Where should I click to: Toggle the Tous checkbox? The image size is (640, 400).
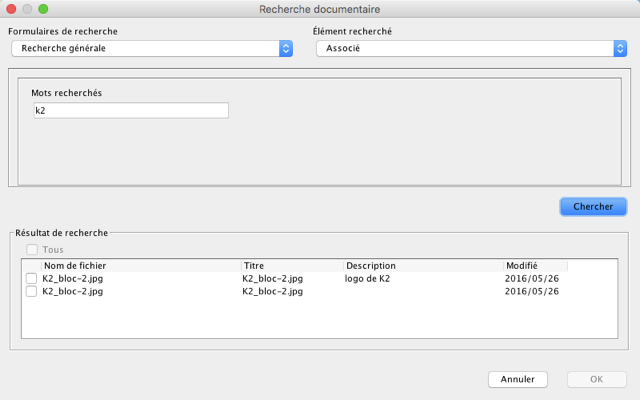click(x=32, y=250)
